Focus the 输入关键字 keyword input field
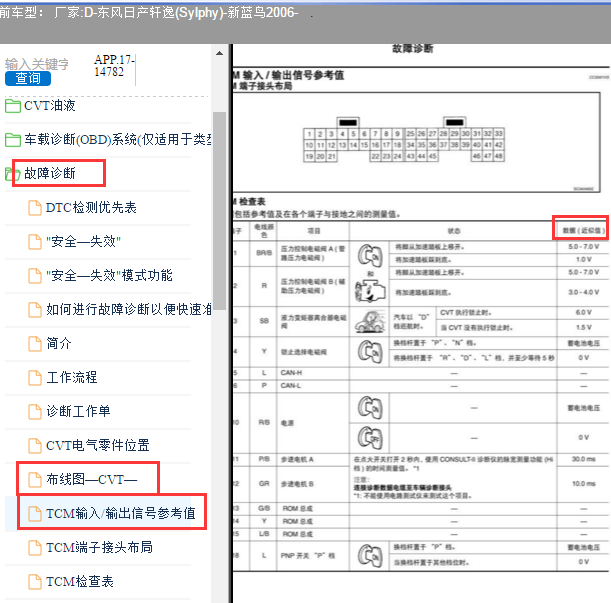Screen dimensions: 611x603 tap(37, 64)
